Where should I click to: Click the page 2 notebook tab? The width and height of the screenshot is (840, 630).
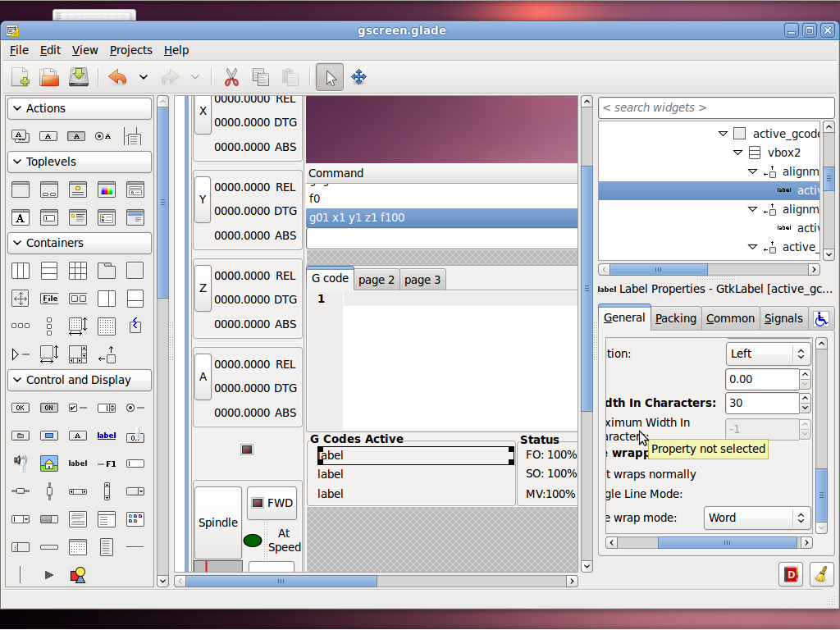pyautogui.click(x=377, y=280)
